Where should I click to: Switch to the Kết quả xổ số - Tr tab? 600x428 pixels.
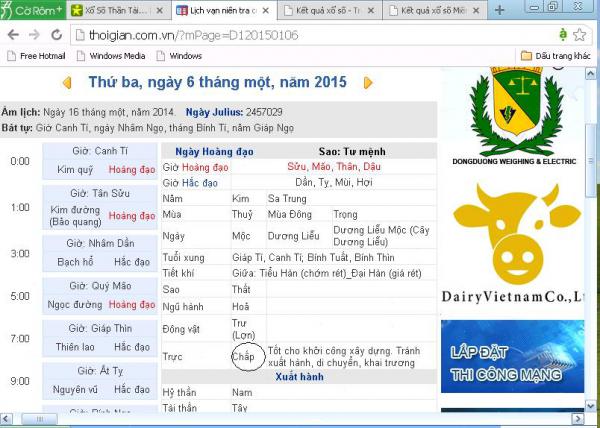pos(328,11)
